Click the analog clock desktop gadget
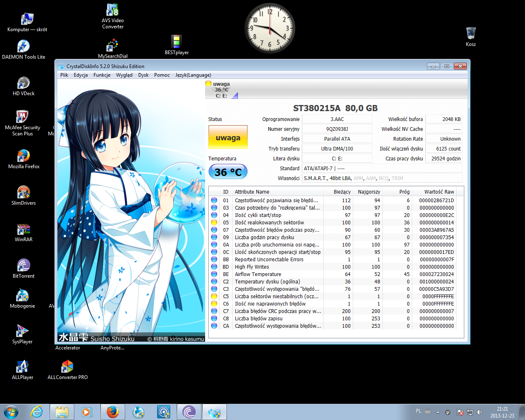 pos(270,29)
